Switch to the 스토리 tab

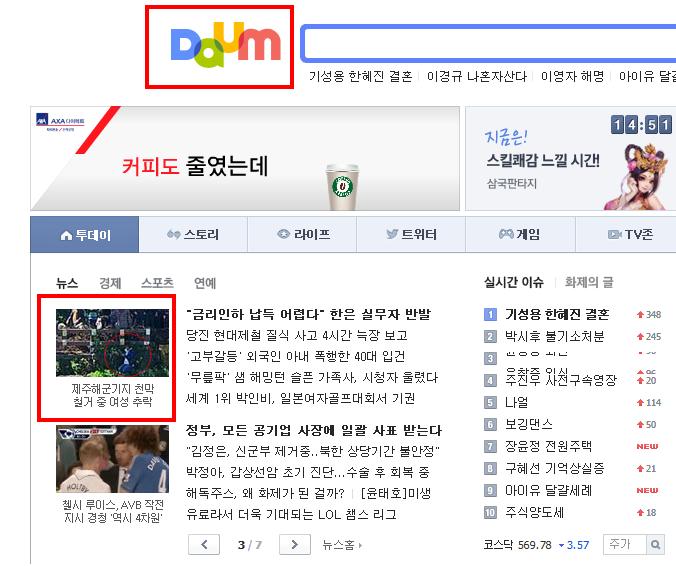coord(193,235)
